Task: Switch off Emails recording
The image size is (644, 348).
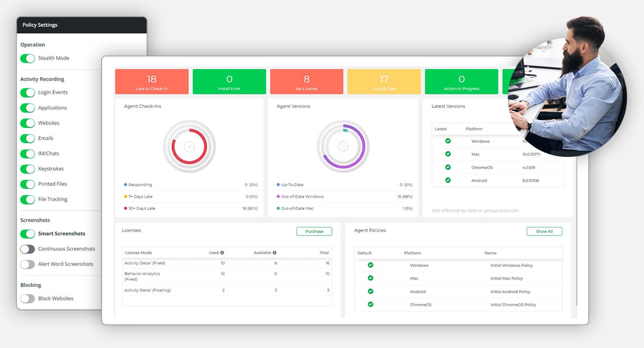Action: point(28,138)
